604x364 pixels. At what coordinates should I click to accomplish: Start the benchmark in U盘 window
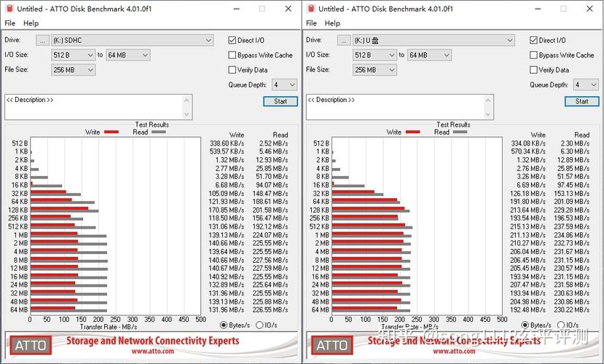pos(581,101)
